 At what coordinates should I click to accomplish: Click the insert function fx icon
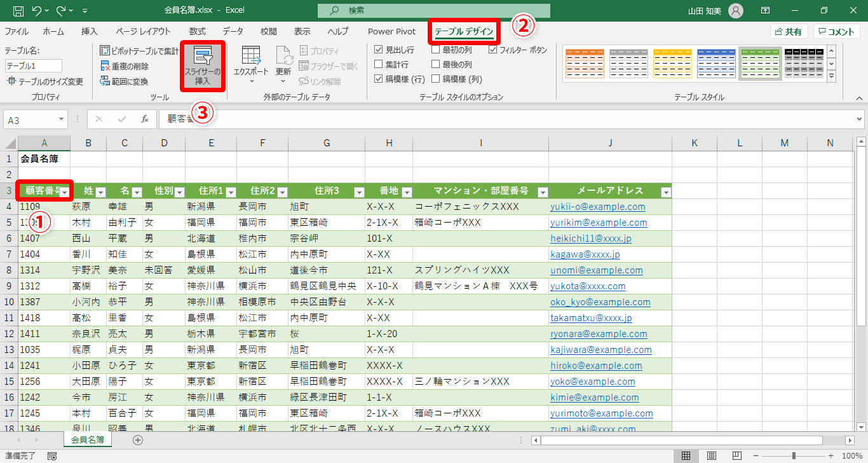[145, 119]
